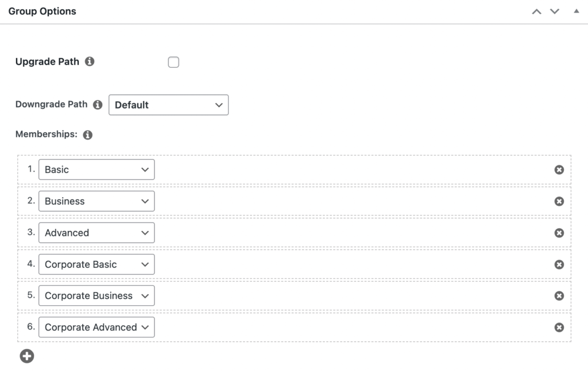Open the Basic membership dropdown
The image size is (588, 373).
(x=96, y=169)
